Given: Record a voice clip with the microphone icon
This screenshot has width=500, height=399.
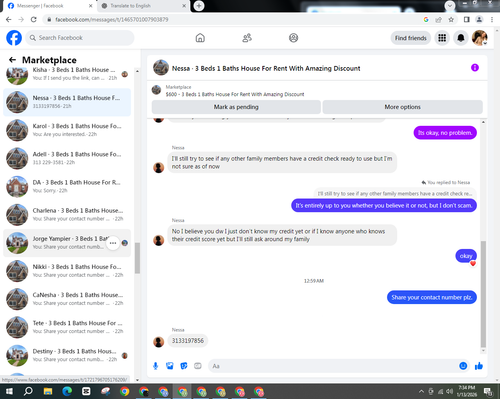Looking at the screenshot, I should click(155, 366).
